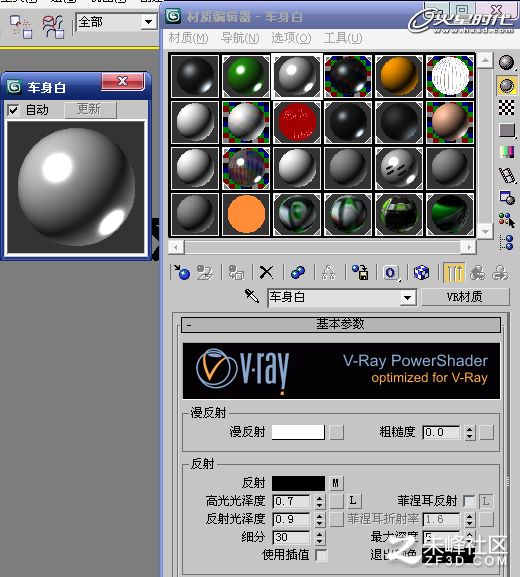Click the Reset Map/Material X icon
Screen dimensions: 520x577
point(266,273)
